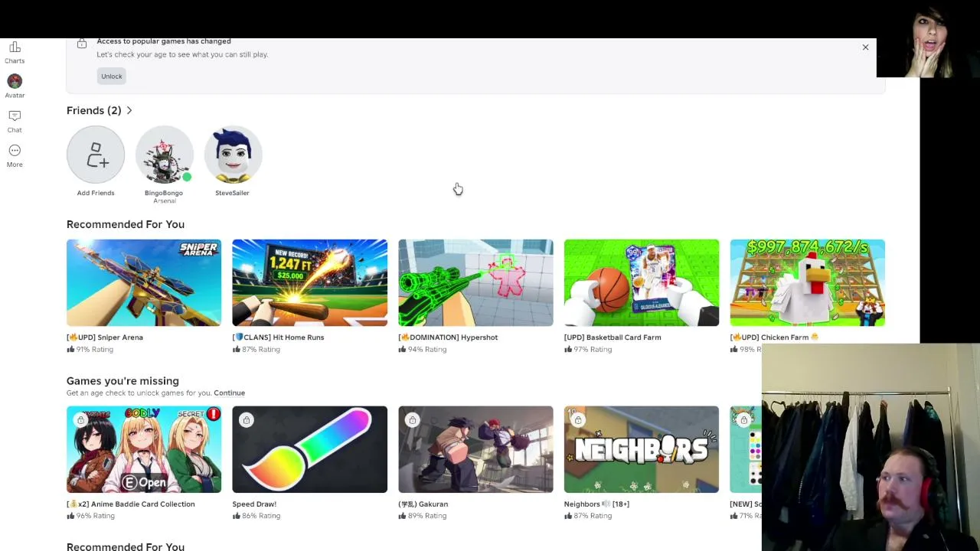Open the Chicken Farm game thumbnail

(x=808, y=282)
